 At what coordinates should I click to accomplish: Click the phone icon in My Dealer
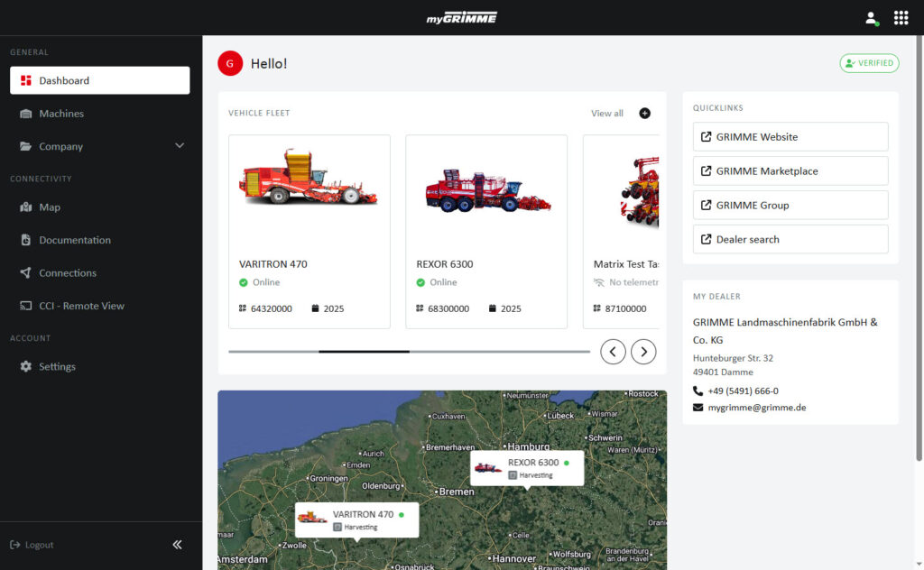click(698, 391)
